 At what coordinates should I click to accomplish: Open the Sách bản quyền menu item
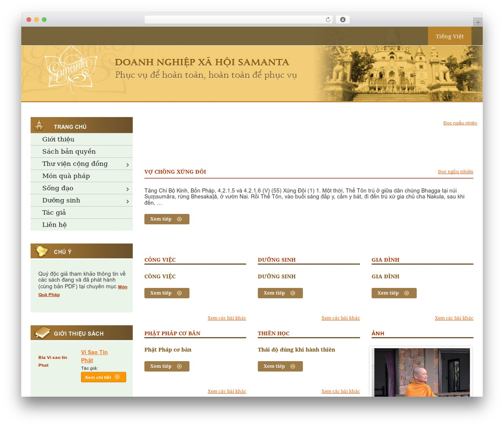pos(82,151)
